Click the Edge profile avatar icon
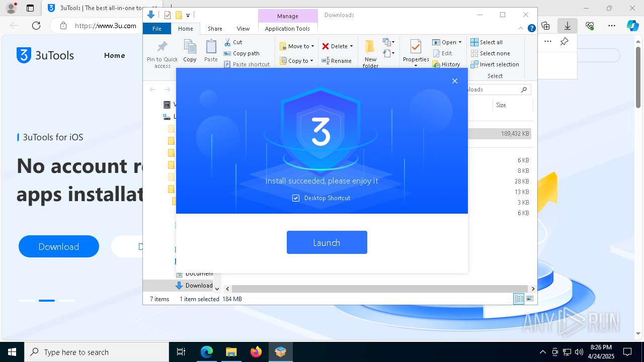 11,8
